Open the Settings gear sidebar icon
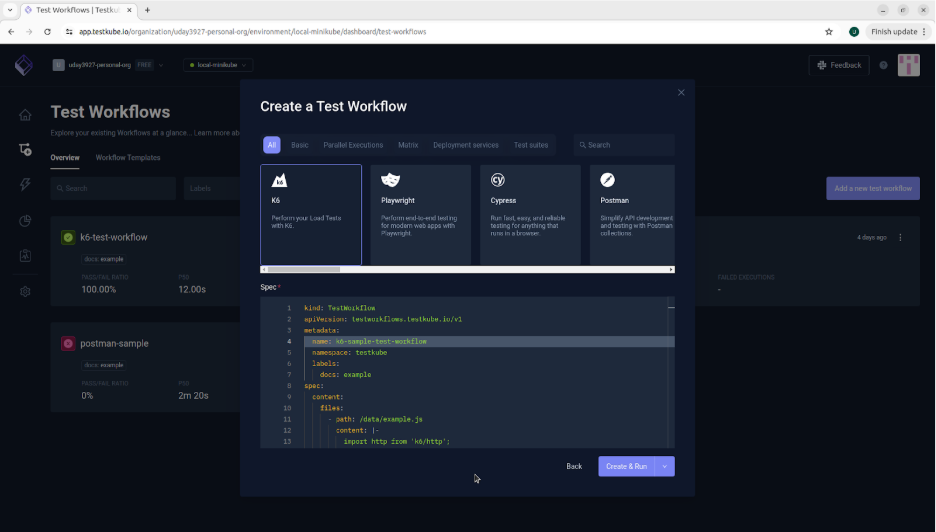The height and width of the screenshot is (532, 936). 25,291
